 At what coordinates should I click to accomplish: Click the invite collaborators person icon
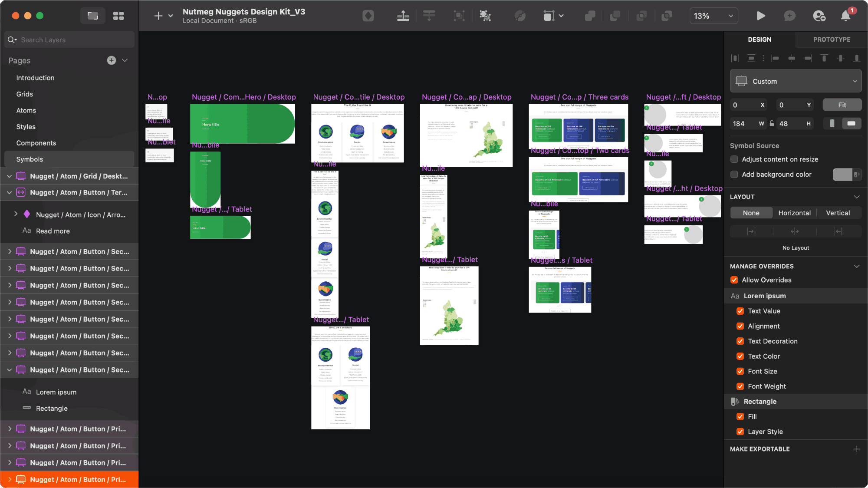coord(819,16)
